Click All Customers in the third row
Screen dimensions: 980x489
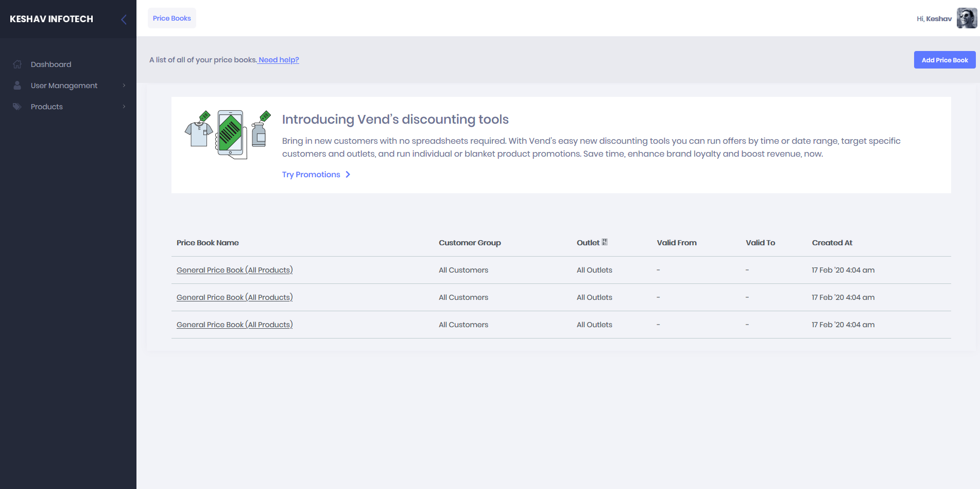463,325
